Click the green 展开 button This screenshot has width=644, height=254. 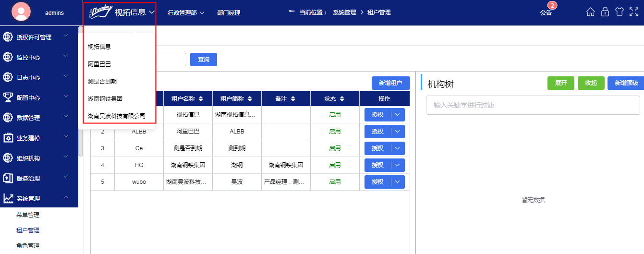[x=560, y=83]
